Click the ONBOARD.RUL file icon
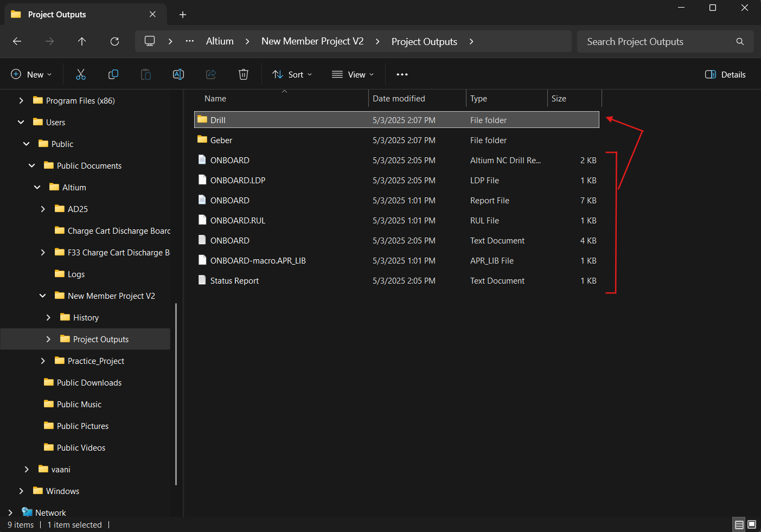 point(202,220)
